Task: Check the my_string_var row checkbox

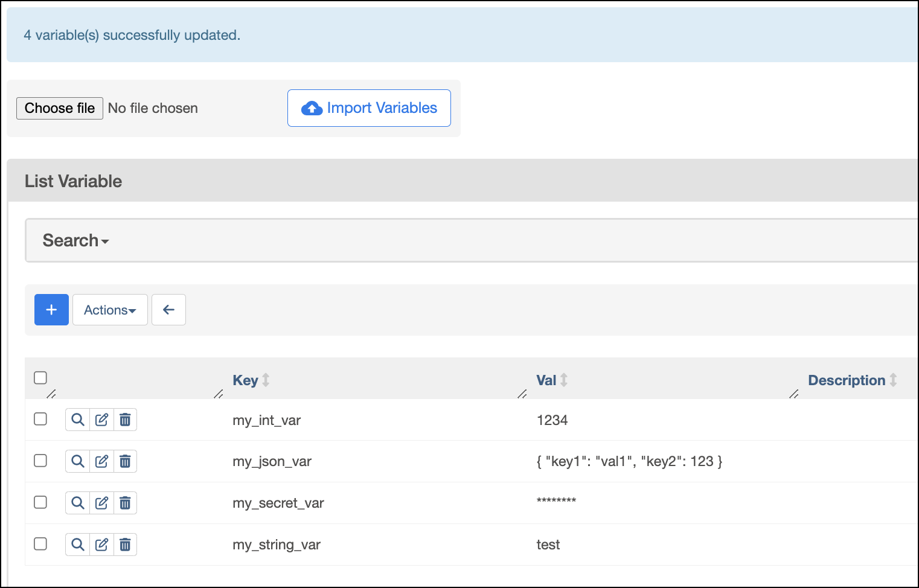Action: pyautogui.click(x=40, y=544)
